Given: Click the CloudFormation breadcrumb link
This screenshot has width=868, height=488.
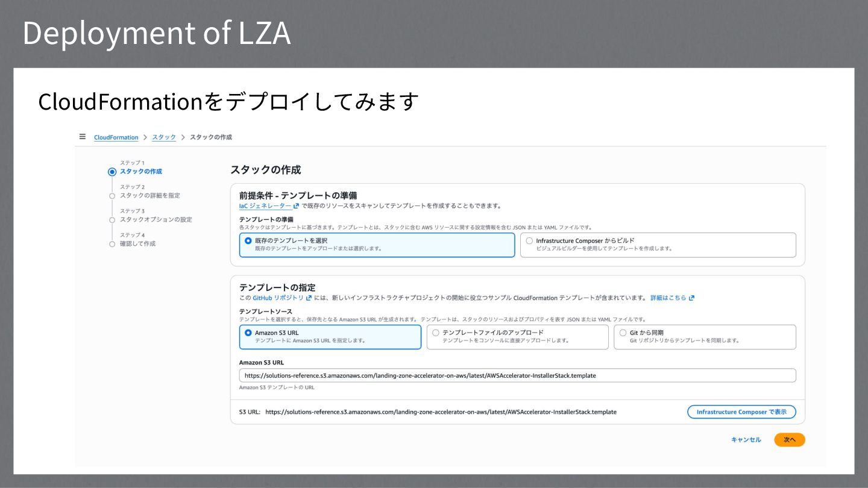Looking at the screenshot, I should coord(116,137).
